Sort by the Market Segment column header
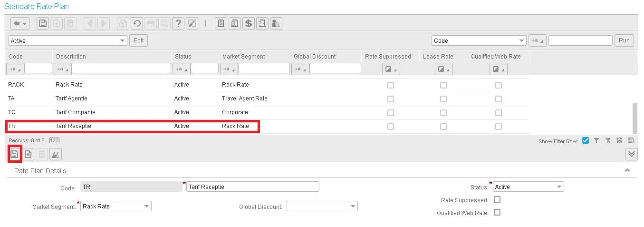This screenshot has width=644, height=227. (243, 57)
